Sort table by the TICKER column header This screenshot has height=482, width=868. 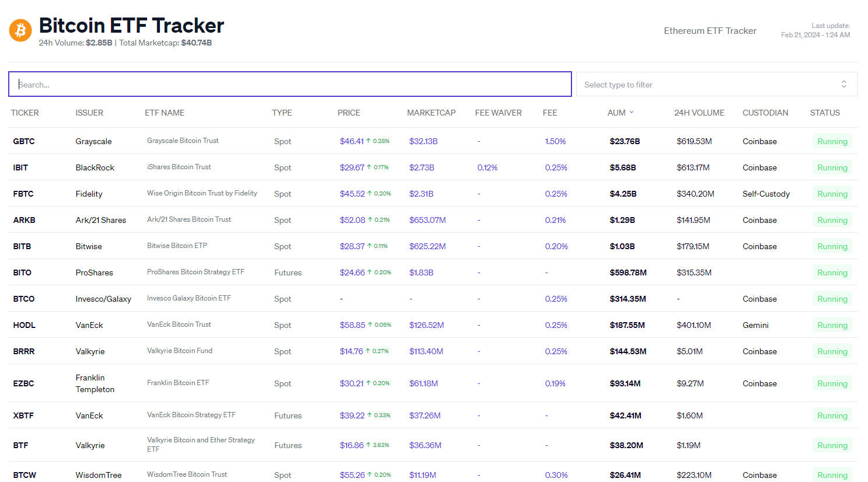[25, 113]
